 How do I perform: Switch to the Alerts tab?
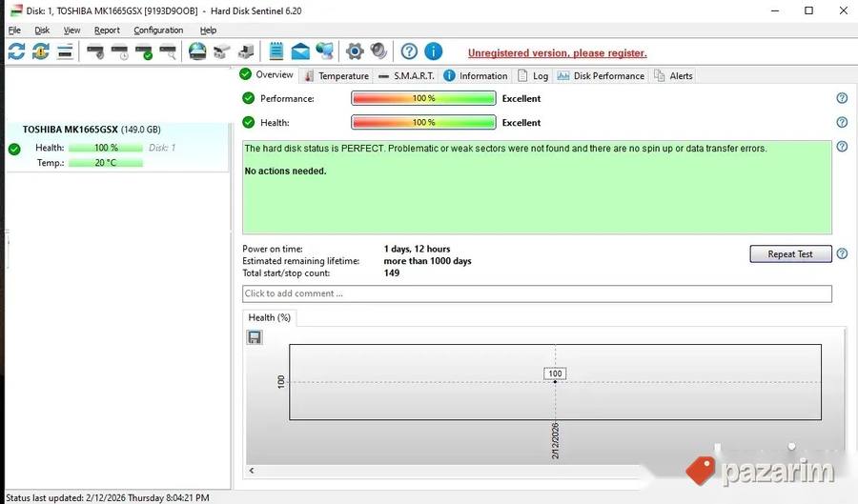click(x=674, y=76)
